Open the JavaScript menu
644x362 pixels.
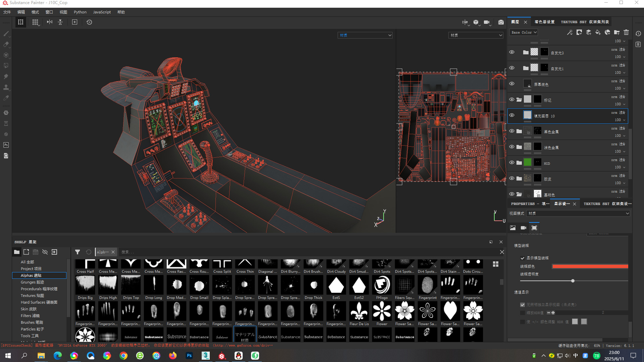click(x=102, y=12)
